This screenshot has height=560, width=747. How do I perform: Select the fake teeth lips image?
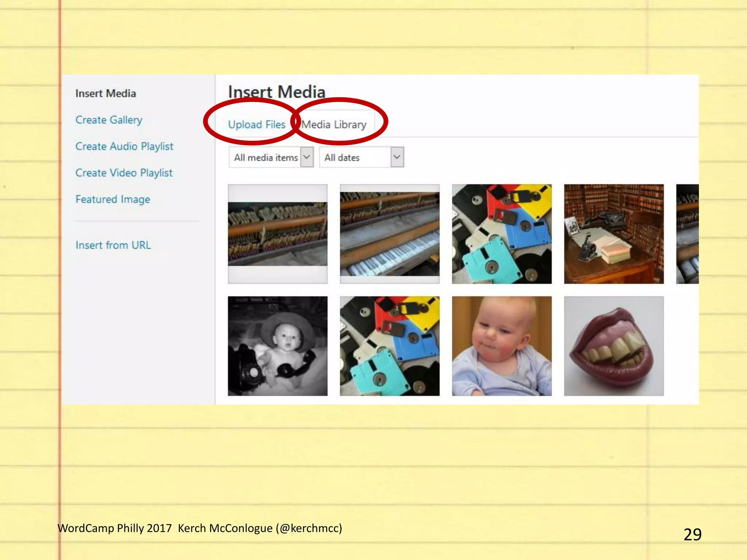click(614, 346)
